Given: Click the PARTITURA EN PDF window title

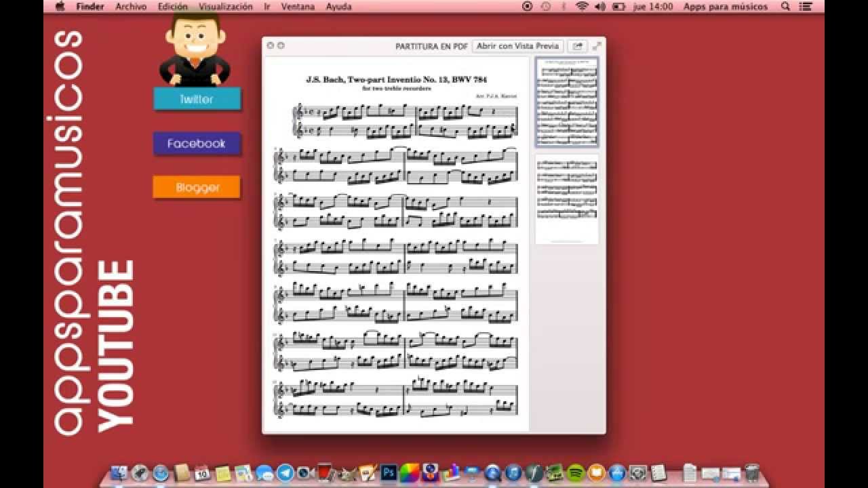Looking at the screenshot, I should point(431,46).
